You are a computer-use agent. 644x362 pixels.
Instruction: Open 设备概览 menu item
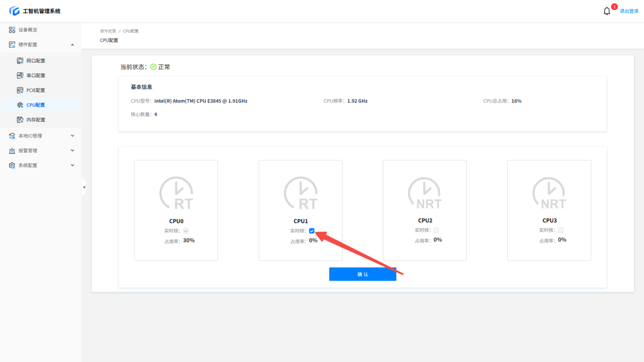point(40,30)
